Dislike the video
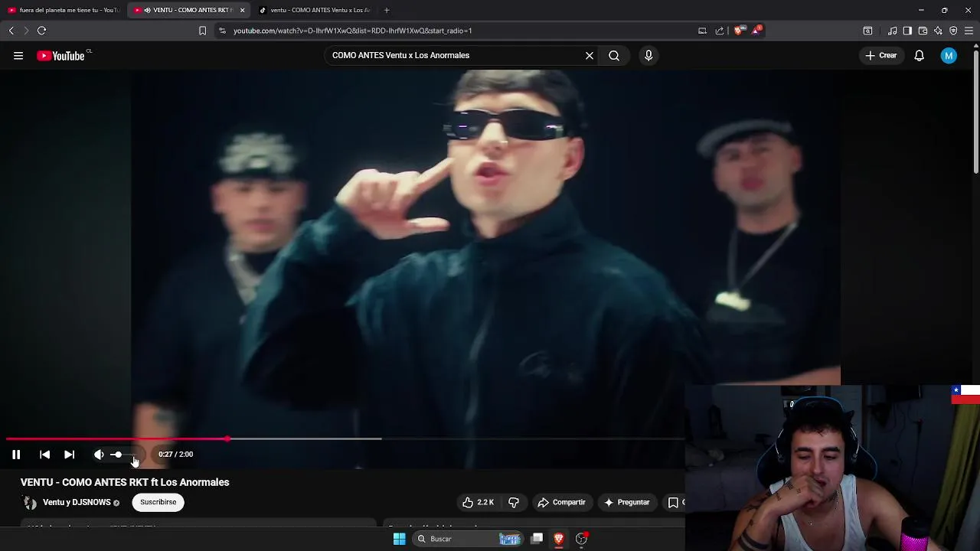This screenshot has height=551, width=980. (x=514, y=502)
